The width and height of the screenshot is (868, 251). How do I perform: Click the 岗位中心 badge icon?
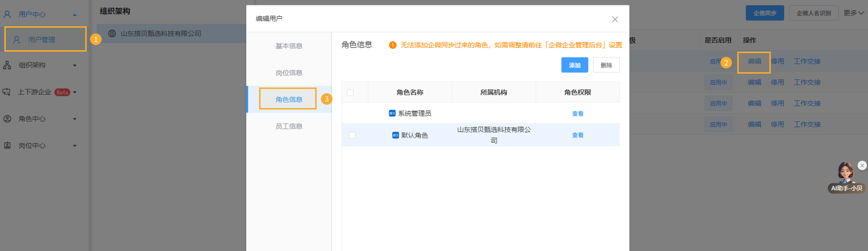tap(7, 145)
